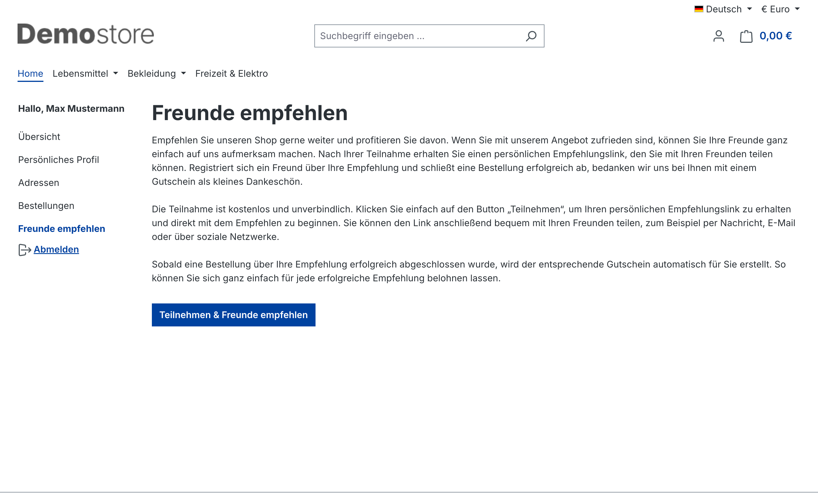Open the shopping cart bag icon
This screenshot has width=818, height=504.
tap(746, 36)
